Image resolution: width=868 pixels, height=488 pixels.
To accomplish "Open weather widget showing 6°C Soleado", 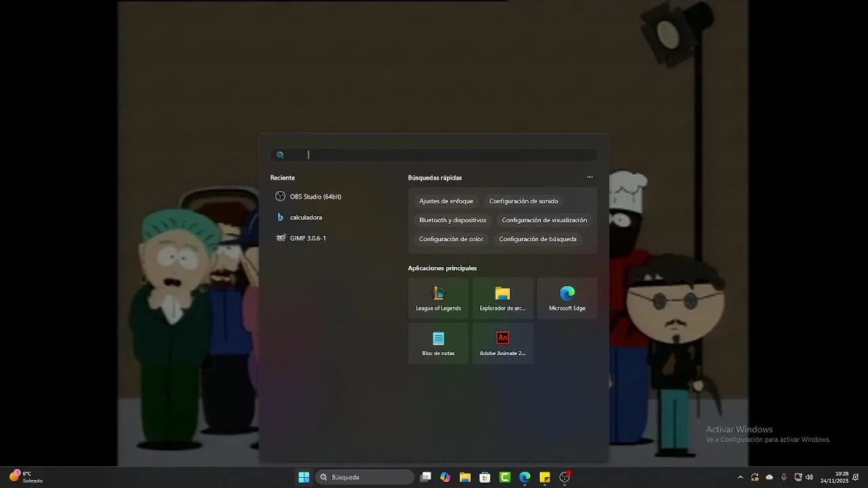I will click(x=26, y=477).
